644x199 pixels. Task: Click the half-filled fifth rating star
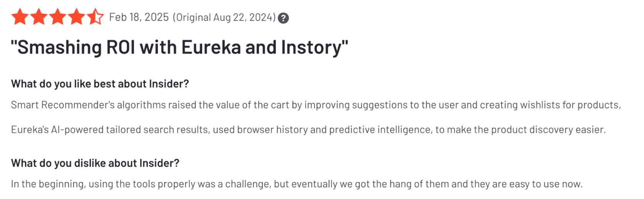pyautogui.click(x=95, y=17)
